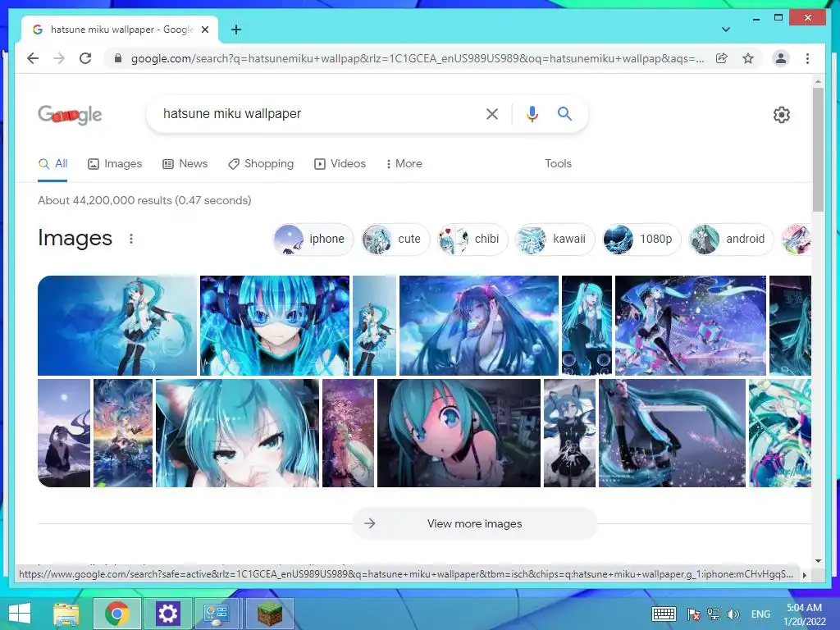
Task: Open File Explorer from taskbar
Action: (x=66, y=614)
